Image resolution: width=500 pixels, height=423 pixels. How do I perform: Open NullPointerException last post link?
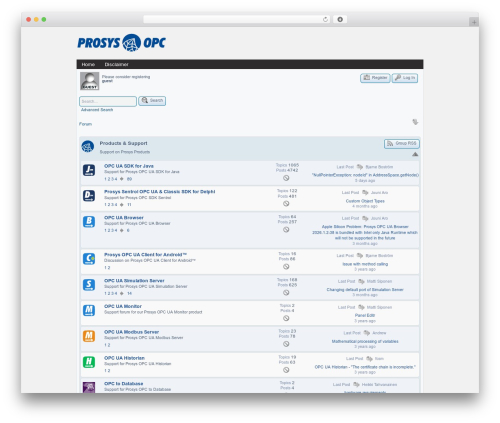pyautogui.click(x=365, y=175)
